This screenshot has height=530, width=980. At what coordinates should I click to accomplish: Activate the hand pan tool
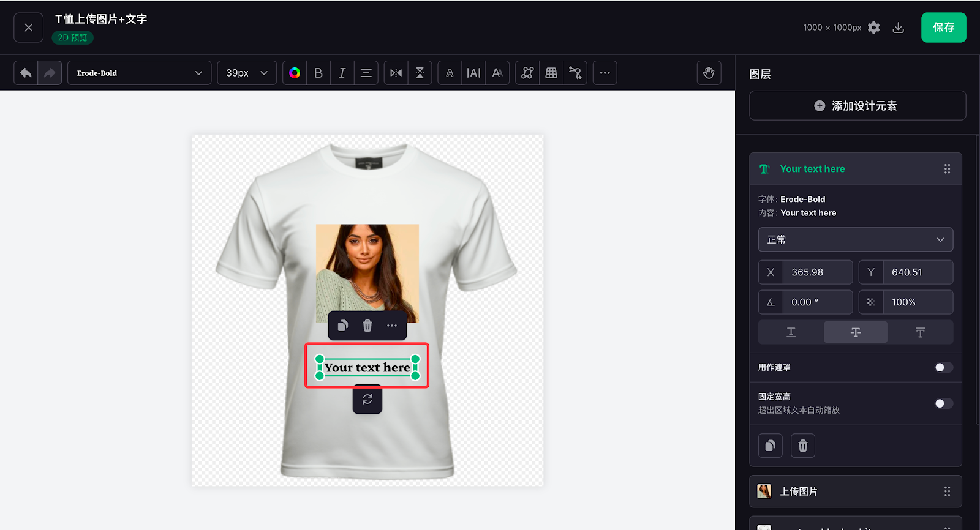[x=709, y=73]
